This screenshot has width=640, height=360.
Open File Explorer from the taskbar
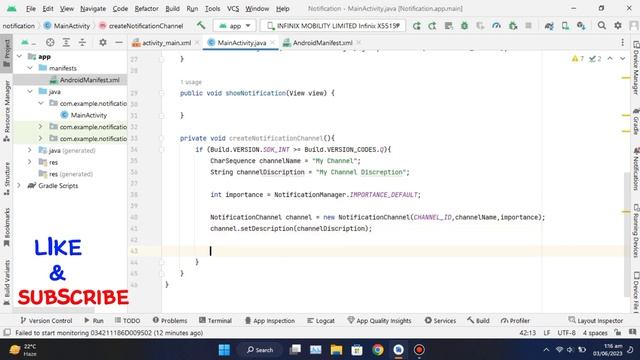[336, 350]
